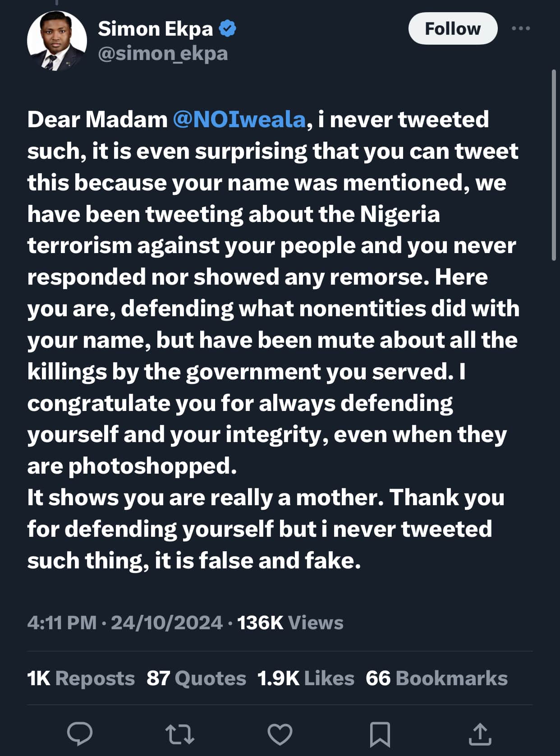The width and height of the screenshot is (560, 756).
Task: Bookmark this tweet
Action: (380, 734)
